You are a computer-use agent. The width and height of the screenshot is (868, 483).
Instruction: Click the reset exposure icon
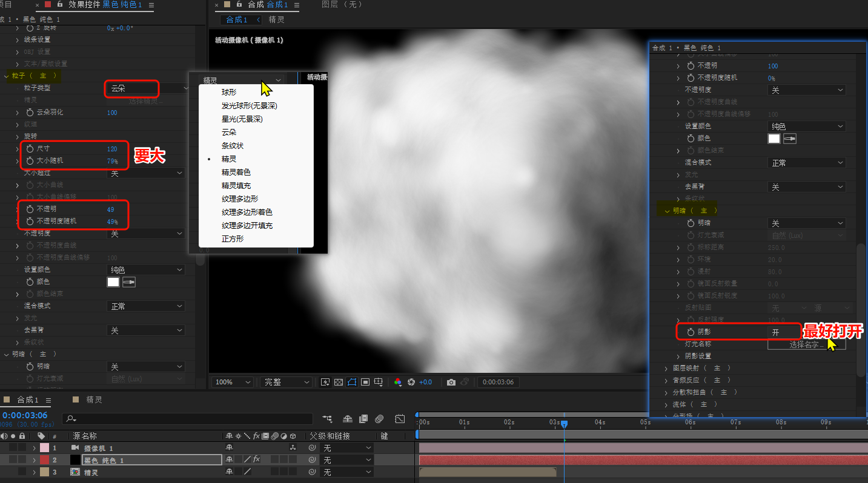411,382
